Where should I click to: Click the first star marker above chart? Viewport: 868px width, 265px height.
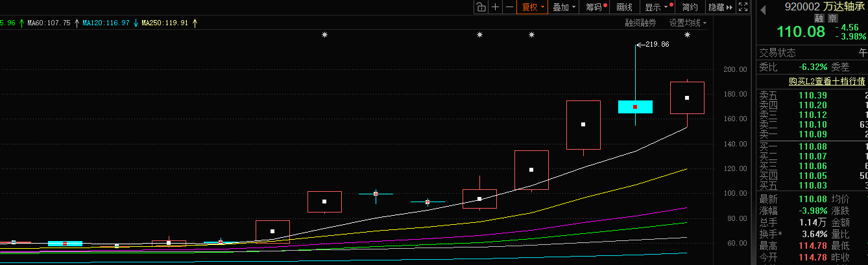click(324, 35)
